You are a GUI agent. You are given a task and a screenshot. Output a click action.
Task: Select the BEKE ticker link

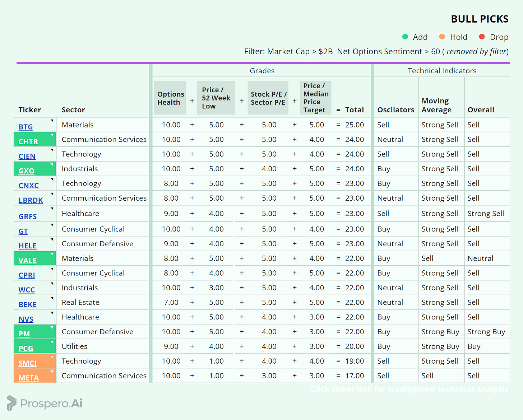(x=27, y=305)
